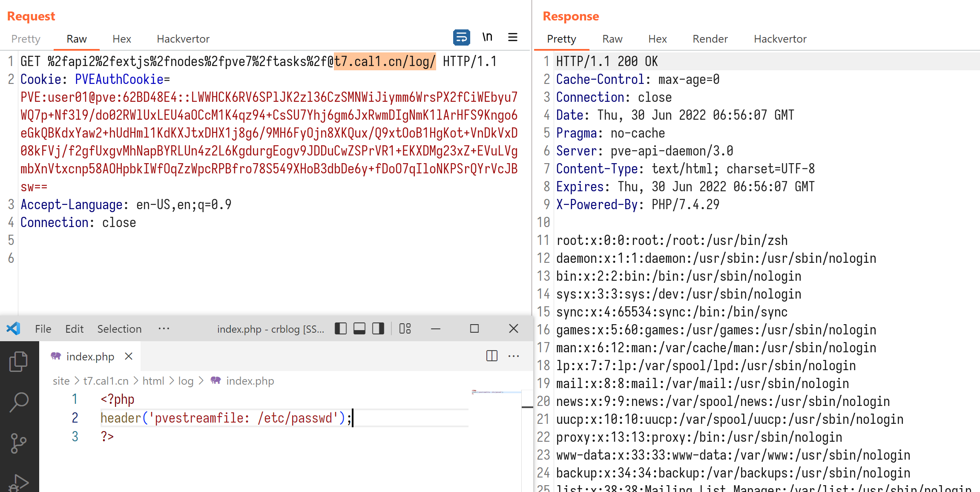Toggle show non-printable characters \n button
The width and height of the screenshot is (980, 492).
487,37
